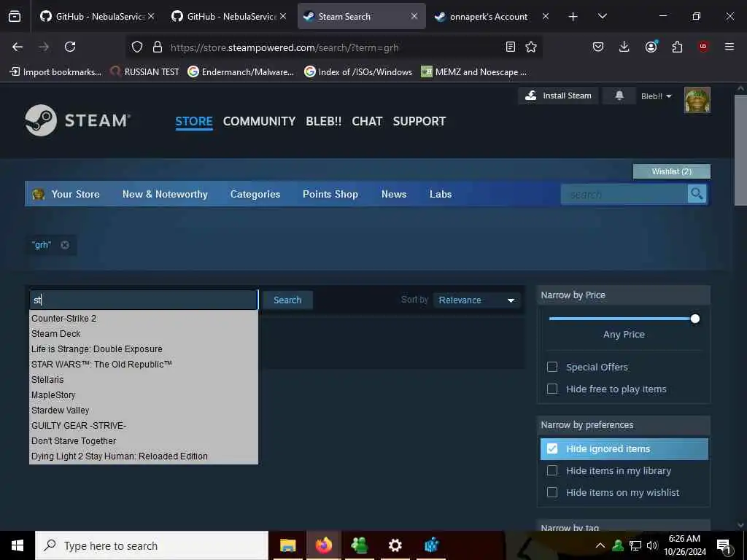
Task: Open the Firefox hamburger menu
Action: tap(729, 47)
